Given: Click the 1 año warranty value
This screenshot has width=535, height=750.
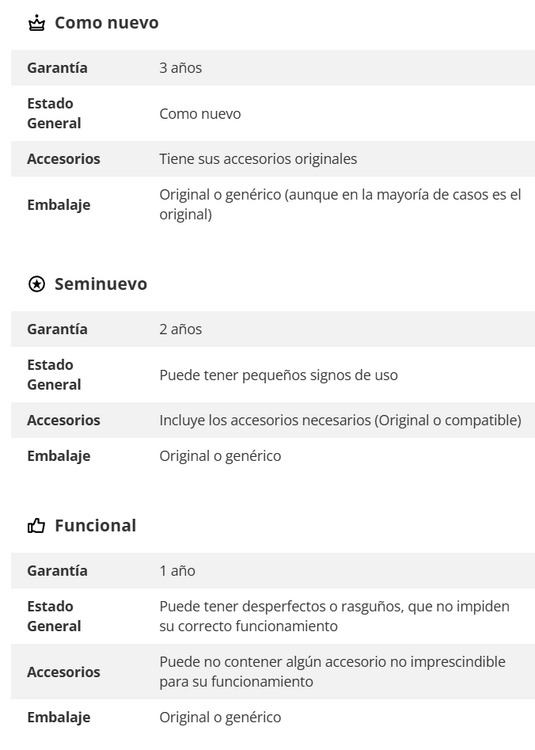Looking at the screenshot, I should click(177, 571).
